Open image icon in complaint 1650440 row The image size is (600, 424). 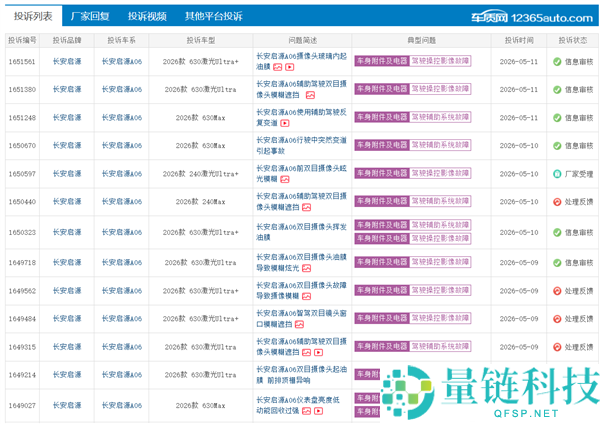pyautogui.click(x=307, y=207)
